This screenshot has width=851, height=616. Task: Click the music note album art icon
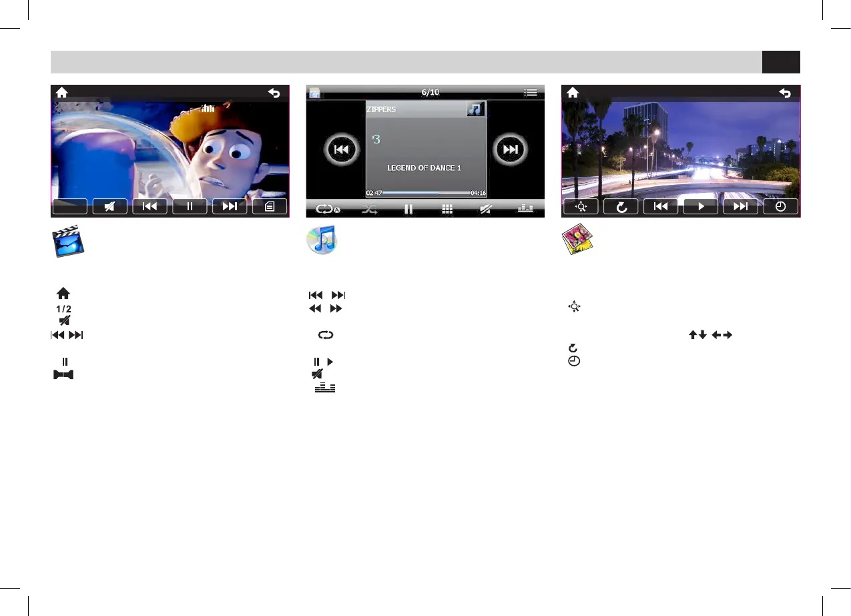coord(476,109)
